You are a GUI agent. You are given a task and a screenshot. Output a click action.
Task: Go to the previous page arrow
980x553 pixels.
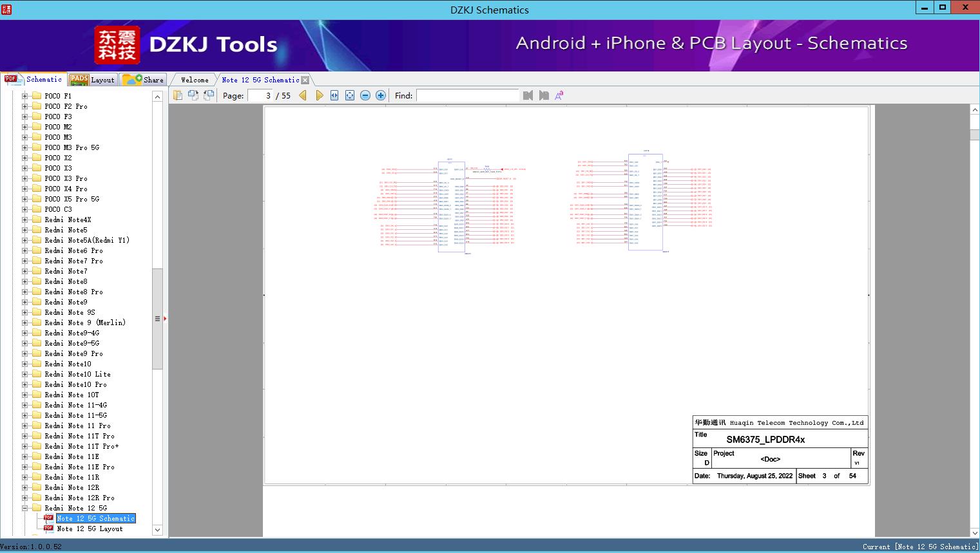303,95
